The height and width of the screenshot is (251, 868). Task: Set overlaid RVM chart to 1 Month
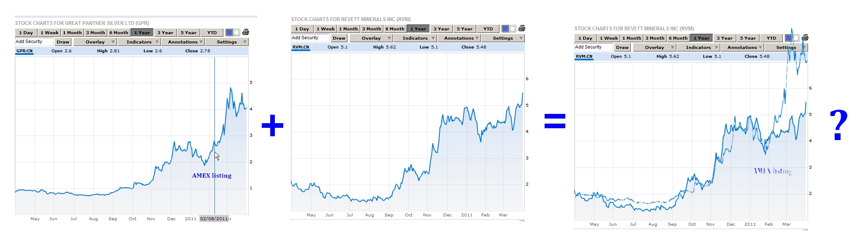(x=632, y=38)
